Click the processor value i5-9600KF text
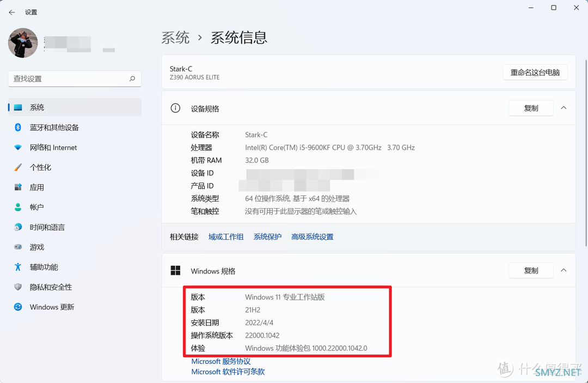The height and width of the screenshot is (383, 588). pyautogui.click(x=330, y=148)
